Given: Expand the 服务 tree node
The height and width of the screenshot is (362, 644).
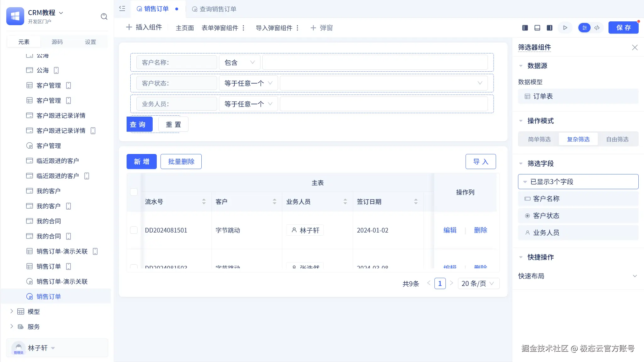Looking at the screenshot, I should (12, 326).
